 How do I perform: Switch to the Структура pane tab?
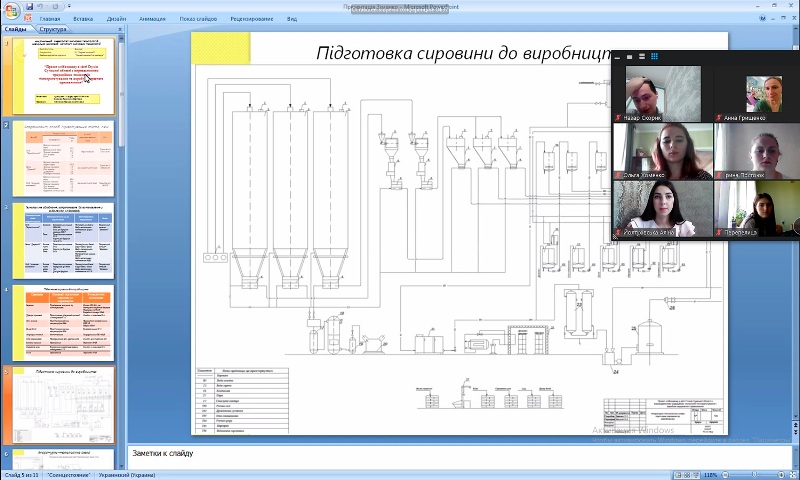54,30
